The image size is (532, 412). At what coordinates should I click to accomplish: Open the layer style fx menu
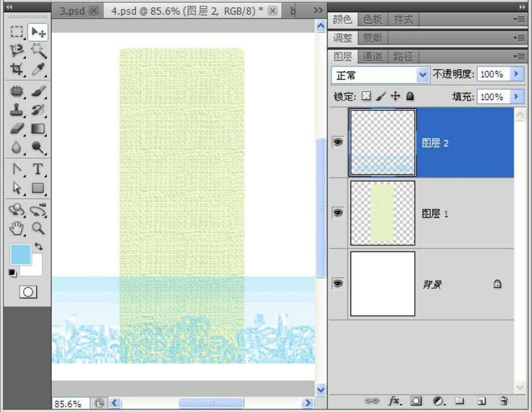pos(394,400)
